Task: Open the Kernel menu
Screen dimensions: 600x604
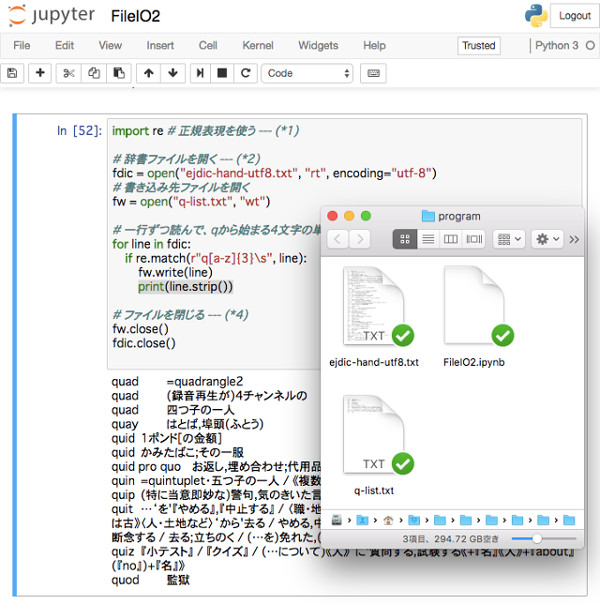Action: 257,45
